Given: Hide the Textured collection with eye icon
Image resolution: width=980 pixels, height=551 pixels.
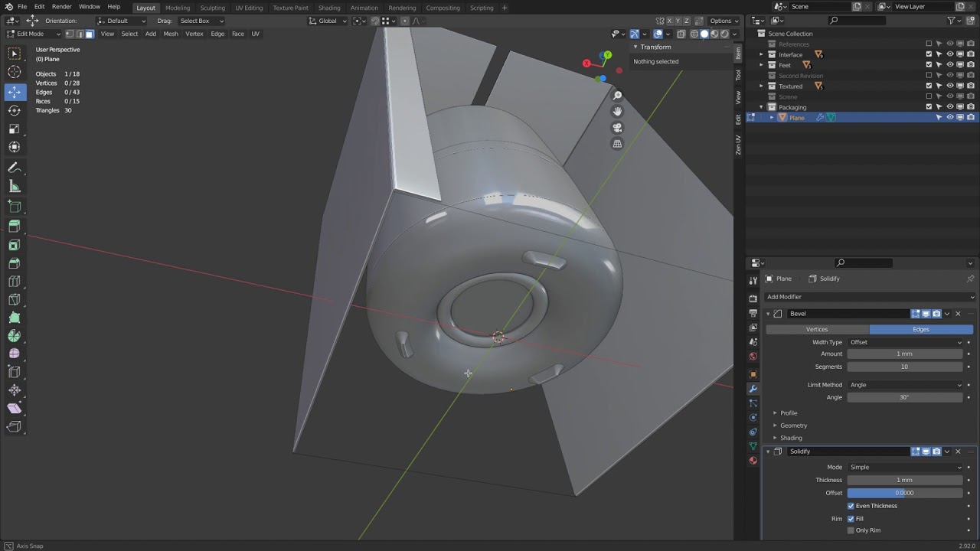Looking at the screenshot, I should (950, 86).
